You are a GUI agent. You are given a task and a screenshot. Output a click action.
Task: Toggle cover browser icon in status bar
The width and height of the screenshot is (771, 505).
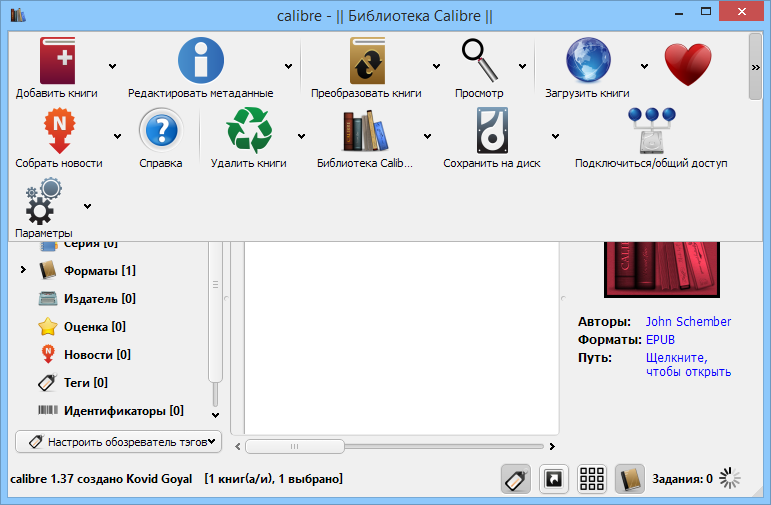[x=554, y=478]
